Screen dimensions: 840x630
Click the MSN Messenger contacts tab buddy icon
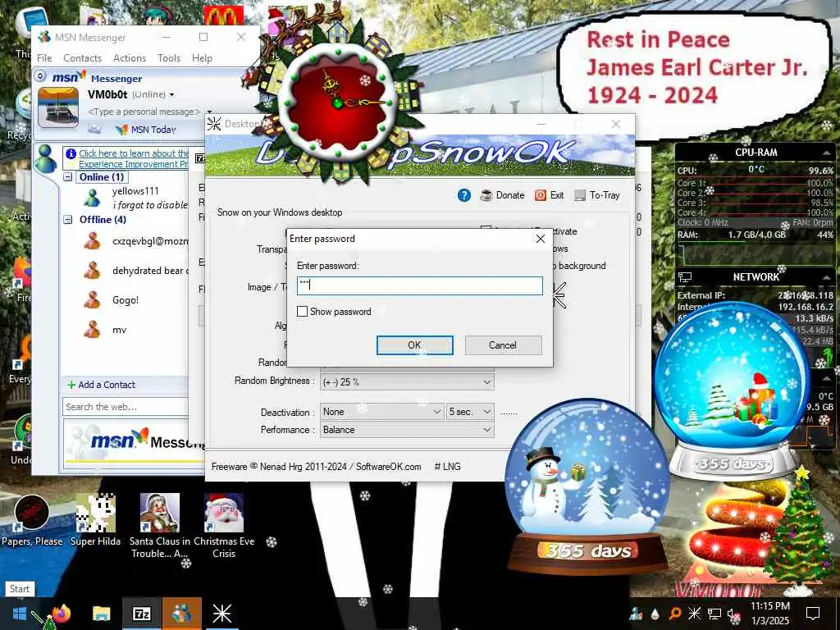pos(46,159)
